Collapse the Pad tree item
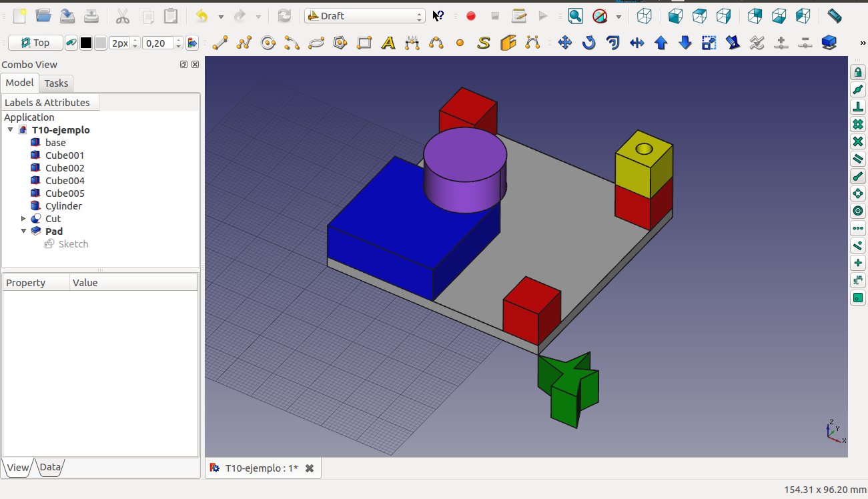 click(x=24, y=231)
